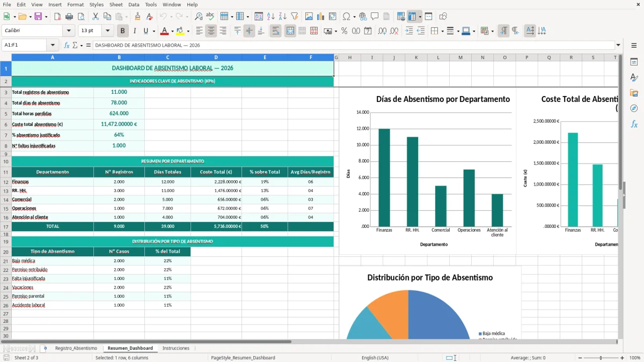Cut the selection with the scissors icon
Viewport: 644px width, 362px height.
pyautogui.click(x=95, y=17)
